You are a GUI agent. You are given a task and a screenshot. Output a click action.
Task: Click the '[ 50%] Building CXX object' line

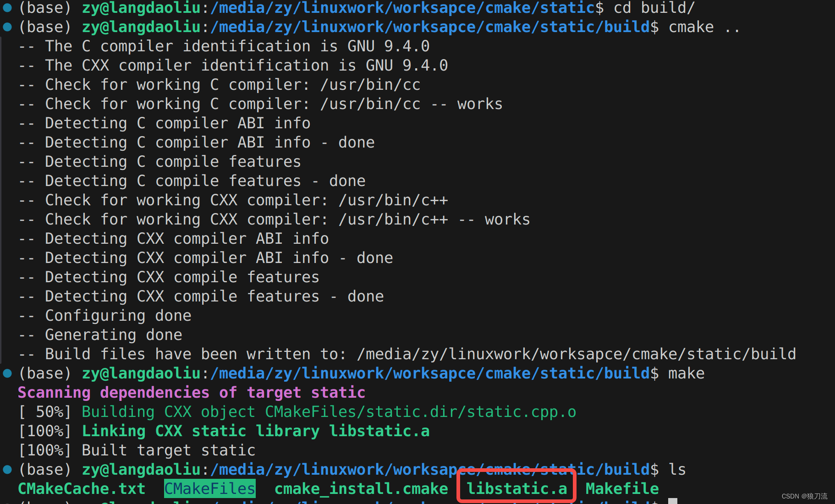tap(297, 412)
